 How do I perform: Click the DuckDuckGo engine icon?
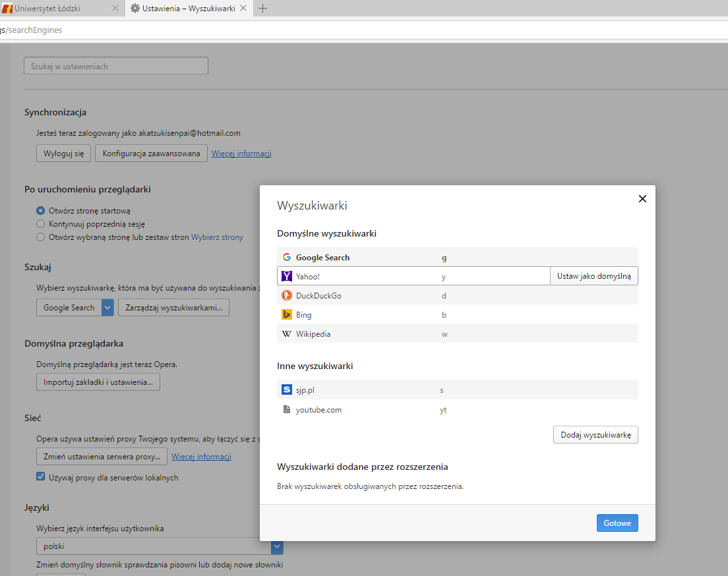click(x=287, y=295)
